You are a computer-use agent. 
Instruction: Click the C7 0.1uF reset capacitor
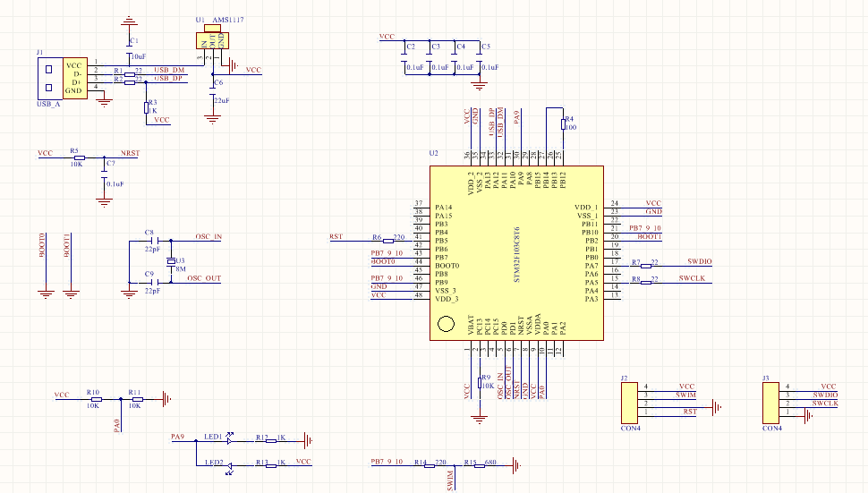104,174
